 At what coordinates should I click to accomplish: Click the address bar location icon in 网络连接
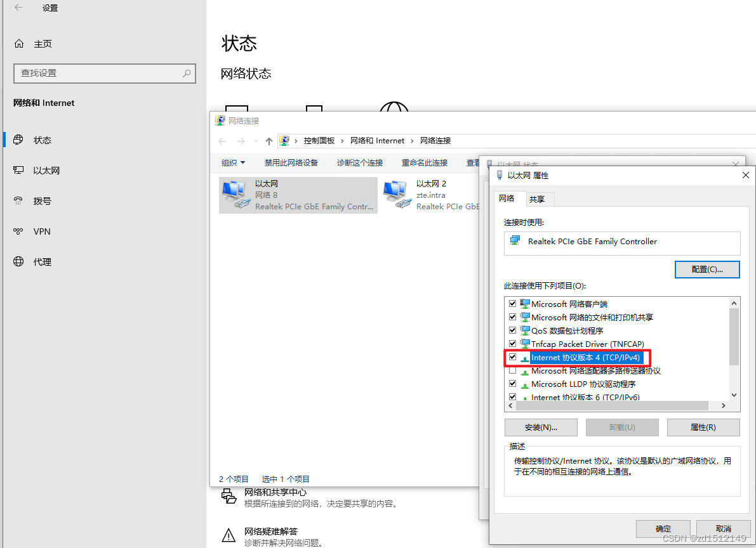284,141
